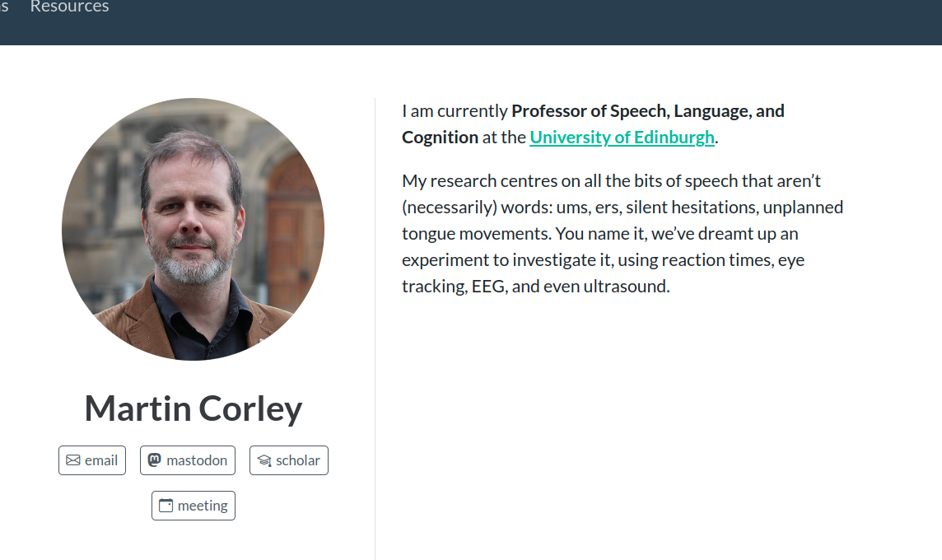This screenshot has width=942, height=560.
Task: Open the Resources navigation item
Action: coord(69,7)
